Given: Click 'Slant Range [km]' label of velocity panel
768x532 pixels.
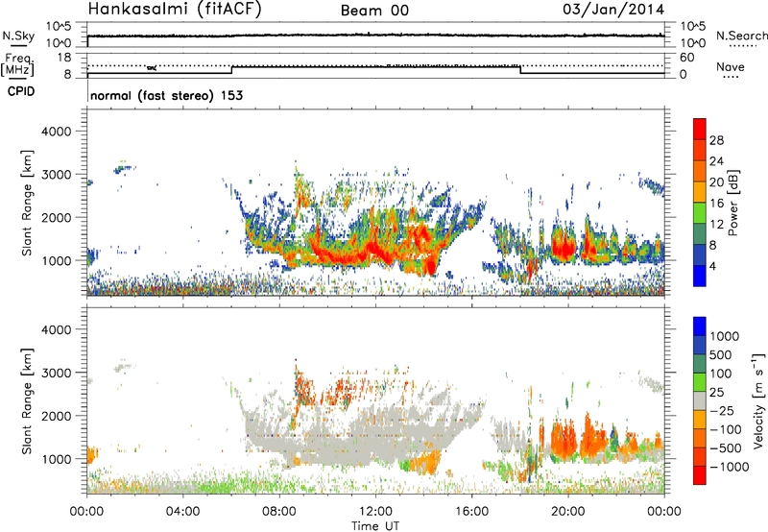Looking at the screenshot, I should pyautogui.click(x=27, y=400).
